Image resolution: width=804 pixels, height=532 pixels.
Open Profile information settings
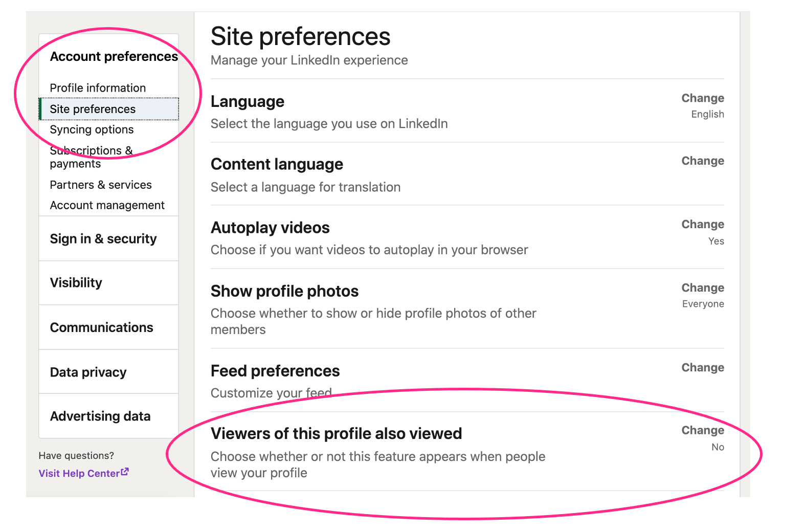(x=98, y=88)
